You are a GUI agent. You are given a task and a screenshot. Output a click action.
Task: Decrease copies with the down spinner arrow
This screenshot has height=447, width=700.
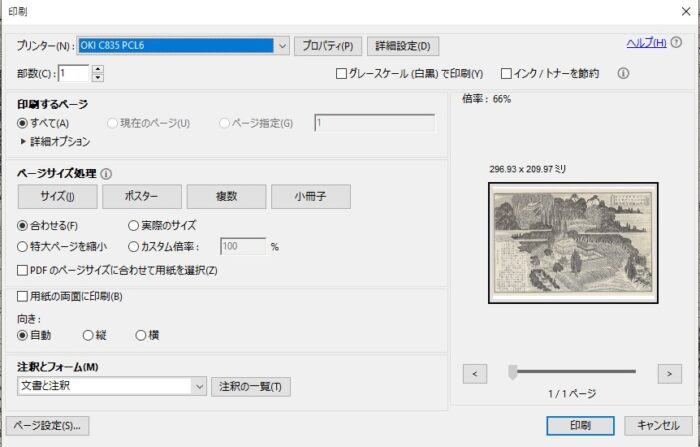(x=98, y=78)
